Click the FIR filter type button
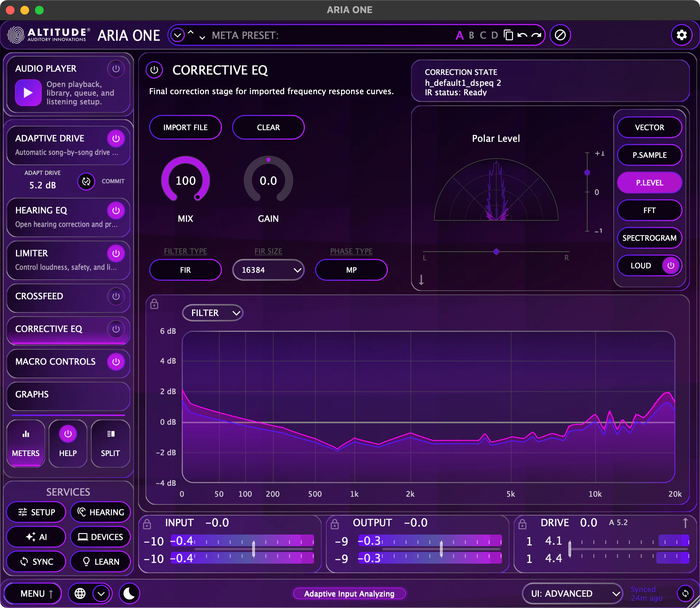The height and width of the screenshot is (608, 700). coord(186,270)
